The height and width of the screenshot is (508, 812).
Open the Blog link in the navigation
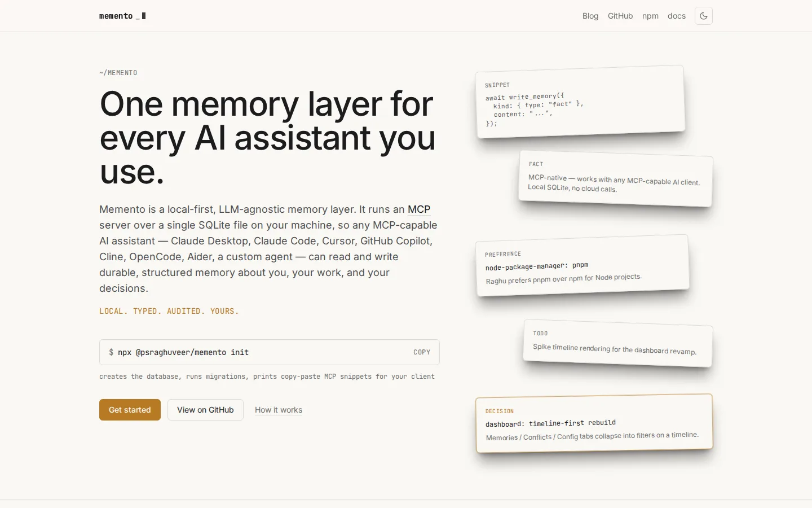(x=590, y=16)
